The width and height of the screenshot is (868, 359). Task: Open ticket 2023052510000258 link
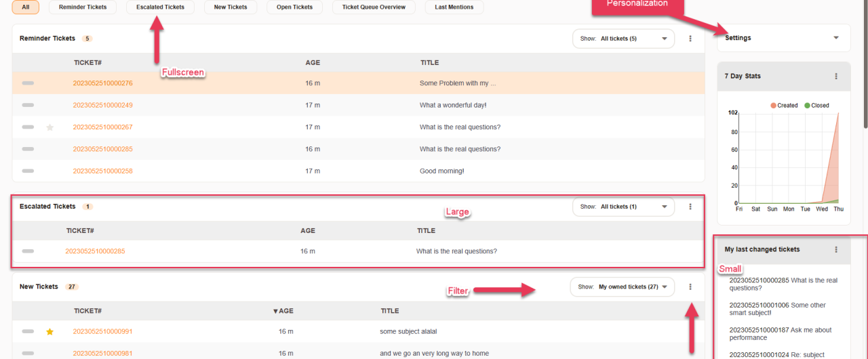point(102,171)
